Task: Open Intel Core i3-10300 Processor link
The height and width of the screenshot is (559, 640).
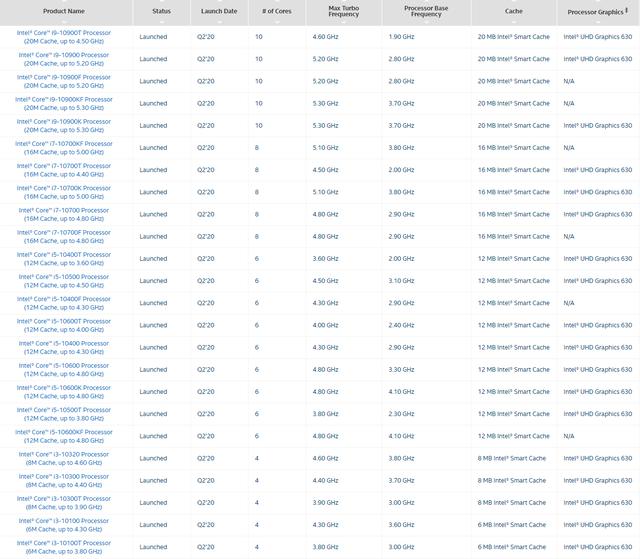Action: click(64, 480)
